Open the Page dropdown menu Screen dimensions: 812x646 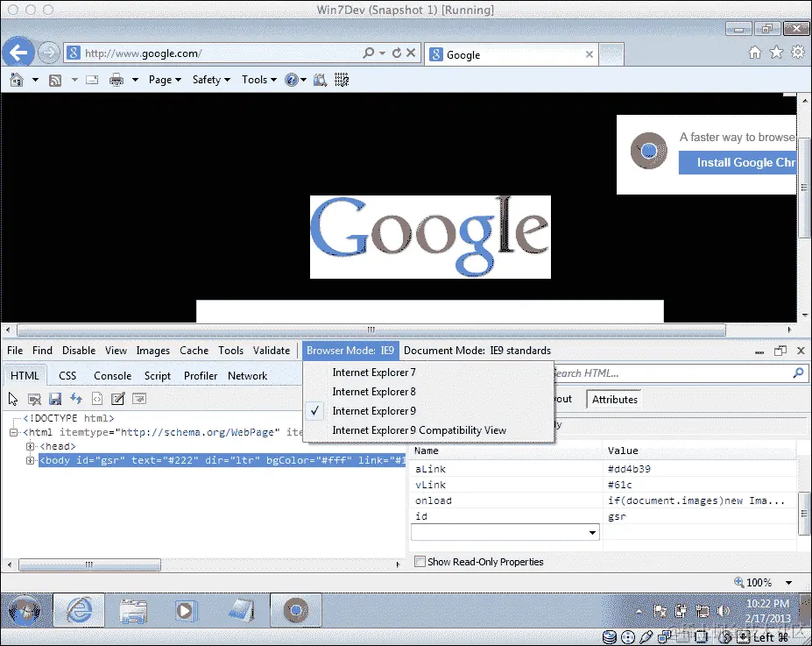(x=165, y=80)
